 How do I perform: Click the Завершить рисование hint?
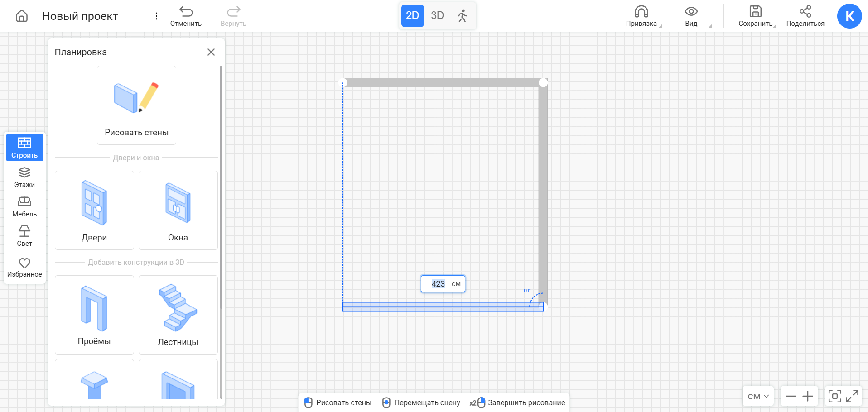tap(517, 402)
